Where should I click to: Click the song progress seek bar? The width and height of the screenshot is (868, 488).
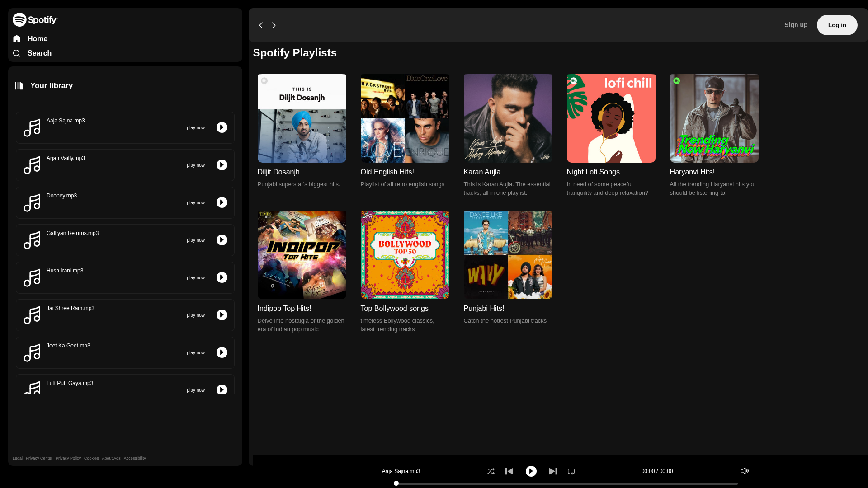click(x=566, y=483)
